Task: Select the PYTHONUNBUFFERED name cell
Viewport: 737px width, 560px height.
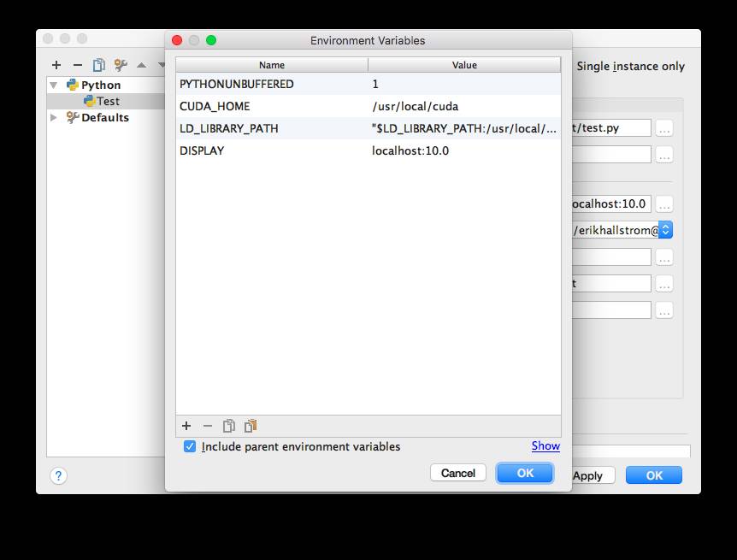Action: pyautogui.click(x=272, y=84)
